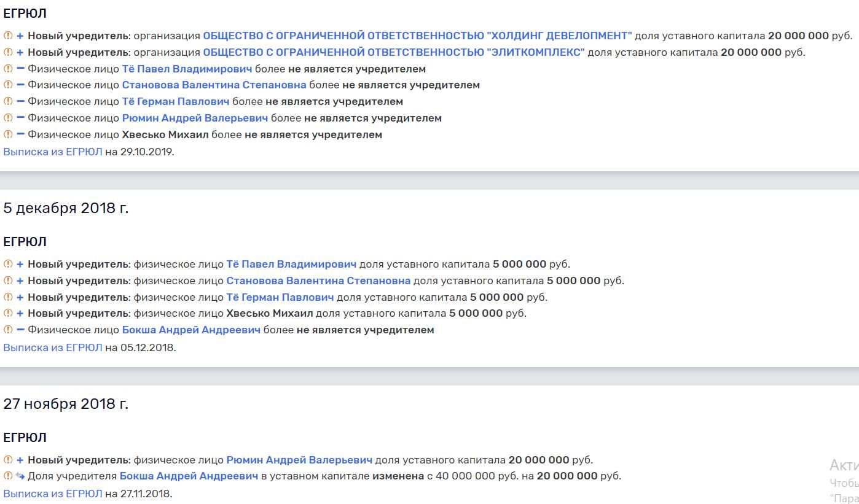Open Рюмин Андрей Валерьевич link in the no-longer-founder row
This screenshot has height=504, width=859.
click(x=195, y=118)
